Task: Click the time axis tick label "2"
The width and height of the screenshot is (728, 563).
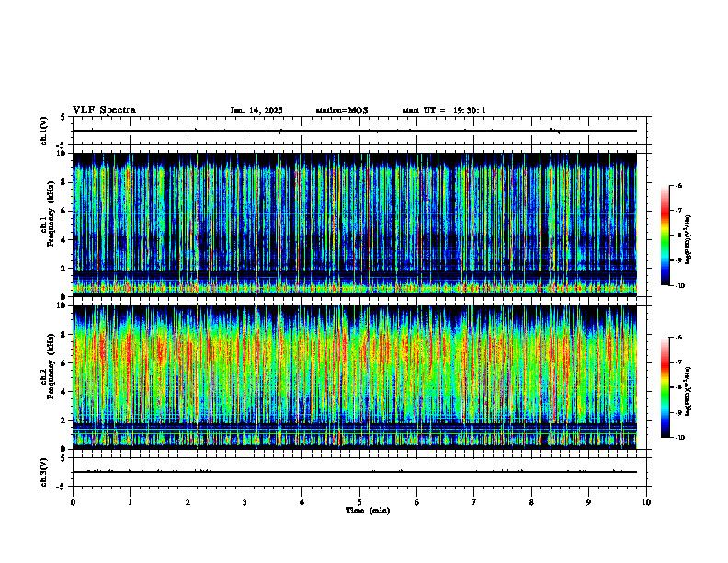Action: (188, 502)
